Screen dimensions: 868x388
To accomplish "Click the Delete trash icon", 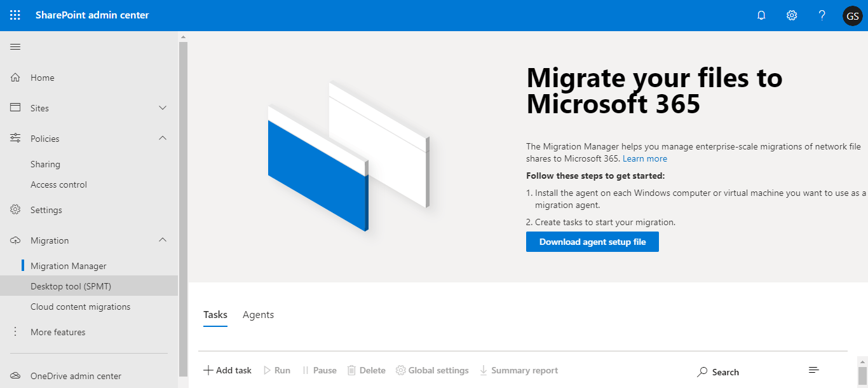I will 351,370.
